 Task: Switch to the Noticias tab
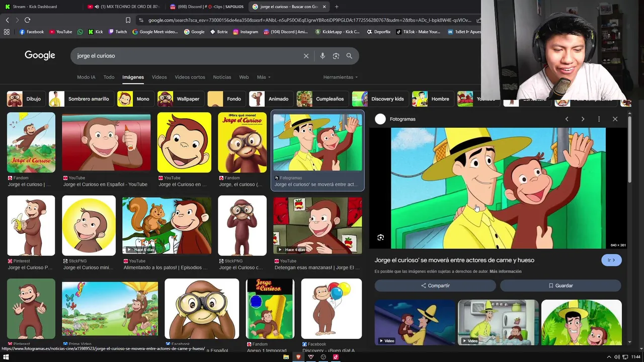coord(222,77)
